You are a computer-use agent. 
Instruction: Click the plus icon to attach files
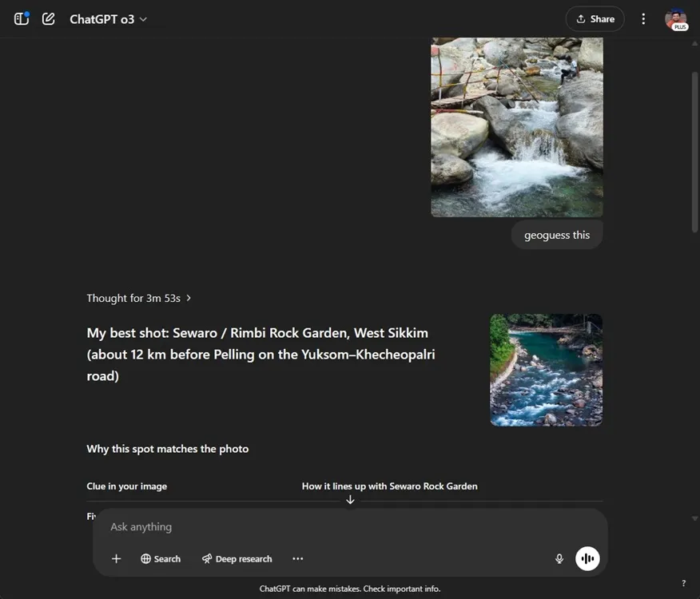pyautogui.click(x=116, y=559)
